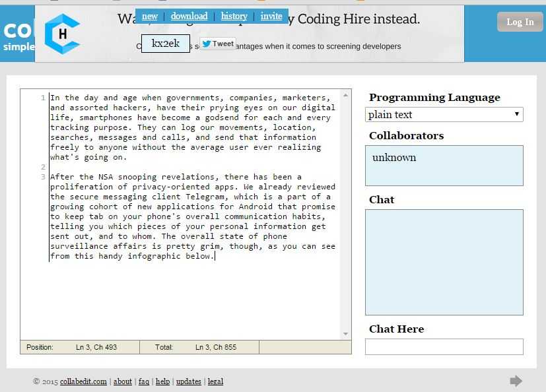Click the scroll down arrow in editor
This screenshot has height=392, width=546.
tap(345, 334)
